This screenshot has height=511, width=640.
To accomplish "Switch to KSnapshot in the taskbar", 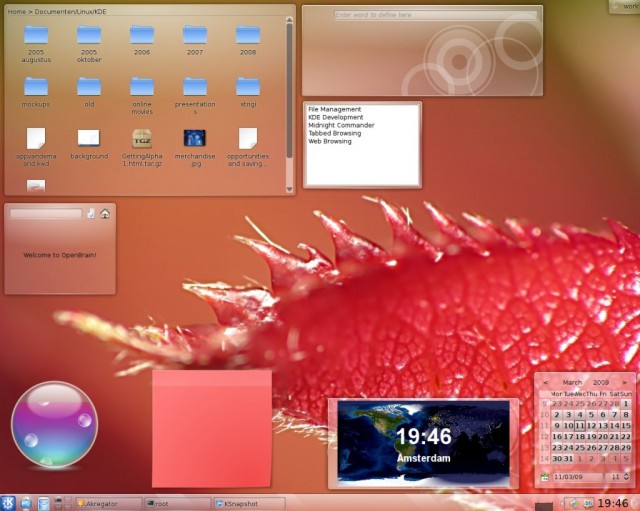I will [247, 504].
